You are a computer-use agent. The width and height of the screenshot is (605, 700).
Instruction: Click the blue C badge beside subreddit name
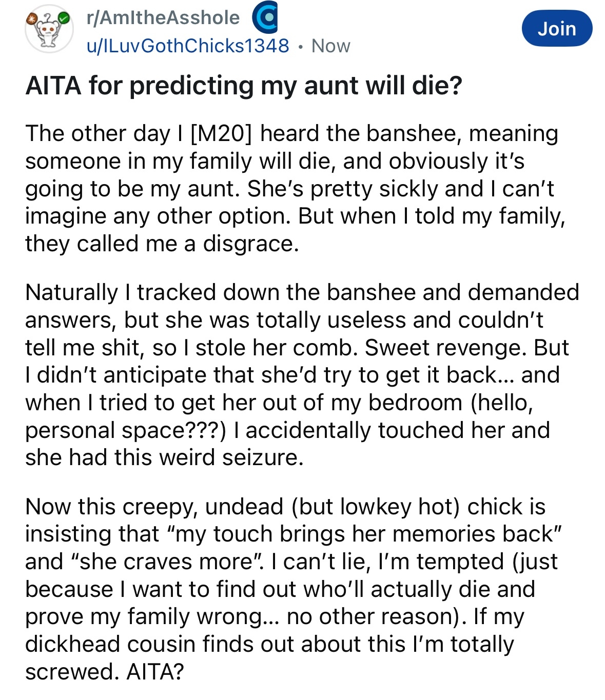[x=265, y=18]
